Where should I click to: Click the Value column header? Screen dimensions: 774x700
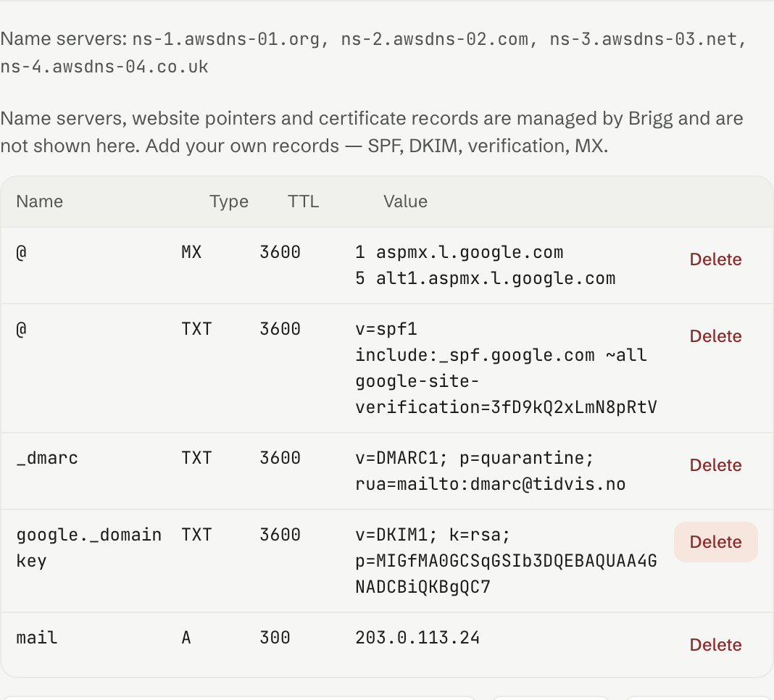click(405, 201)
